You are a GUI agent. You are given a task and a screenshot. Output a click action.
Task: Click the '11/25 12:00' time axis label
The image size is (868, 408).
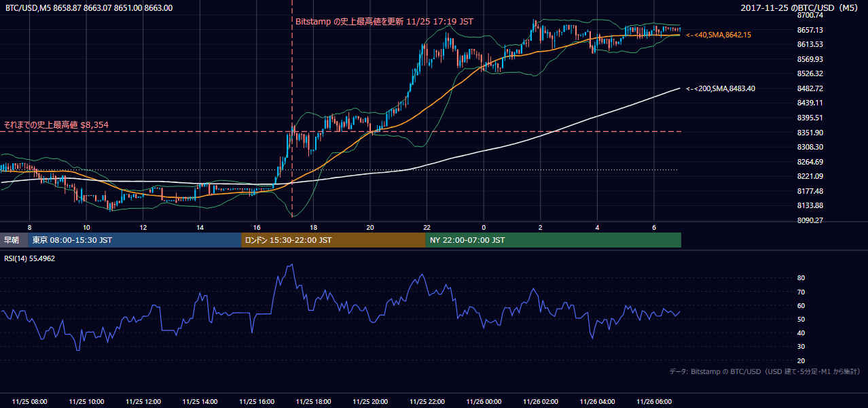click(143, 402)
